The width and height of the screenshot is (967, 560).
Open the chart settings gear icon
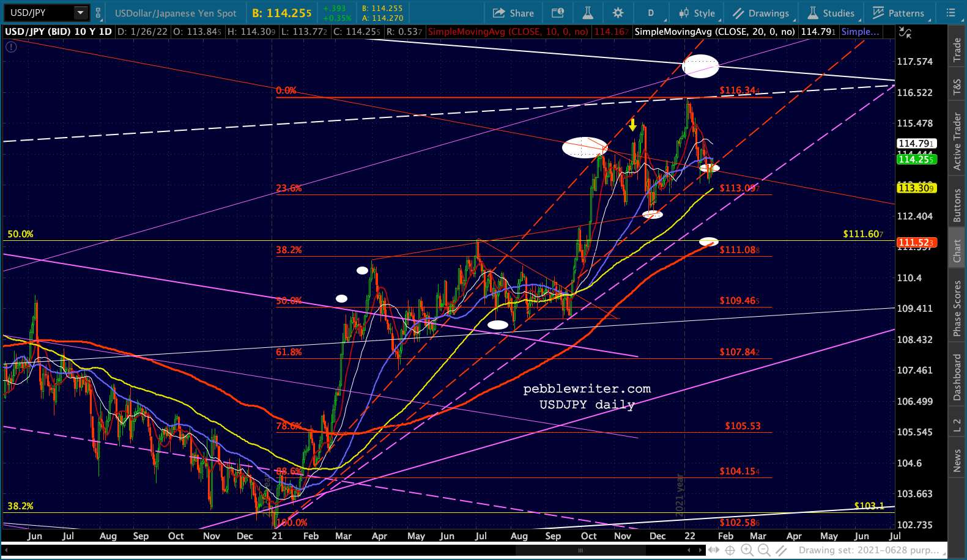coord(618,13)
